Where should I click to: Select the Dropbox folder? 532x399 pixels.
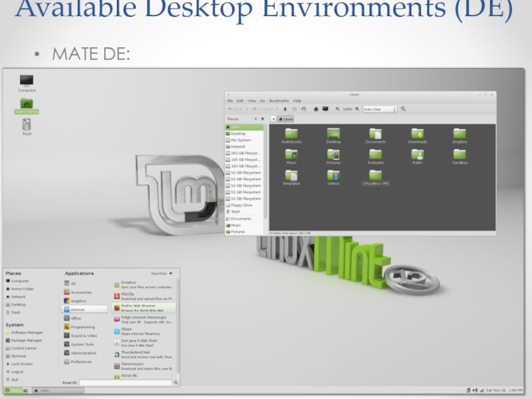pyautogui.click(x=460, y=136)
